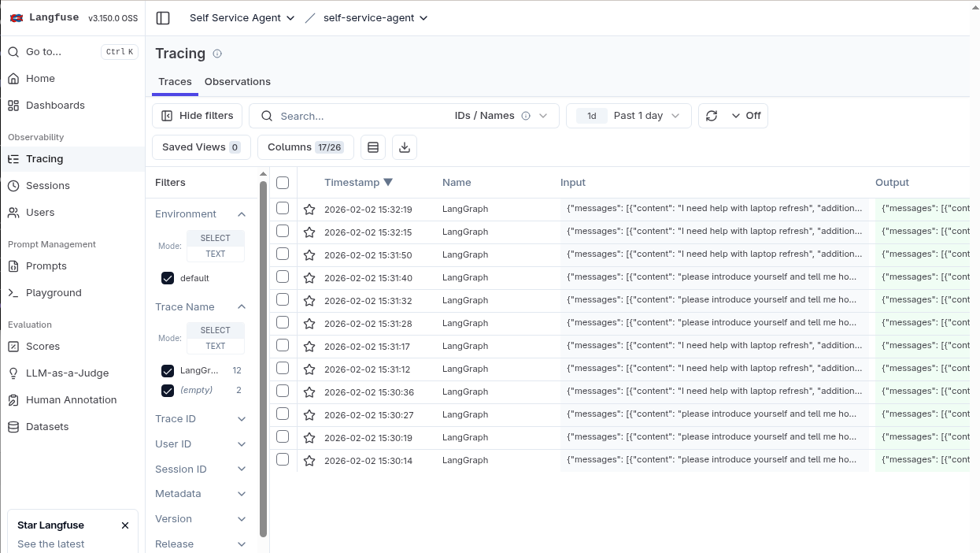Open the IDs / Names search type dropdown
This screenshot has height=553, width=980.
pyautogui.click(x=500, y=116)
